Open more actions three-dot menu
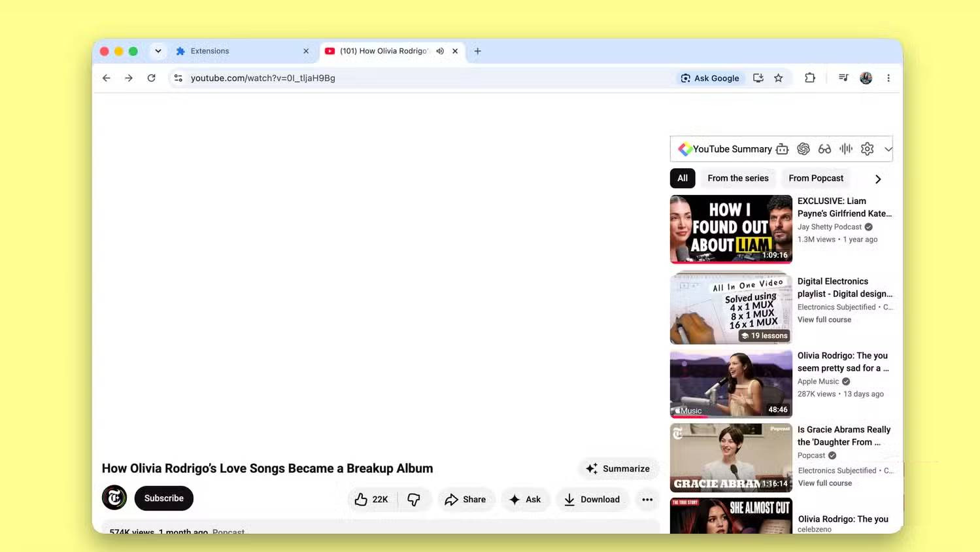 (x=647, y=500)
